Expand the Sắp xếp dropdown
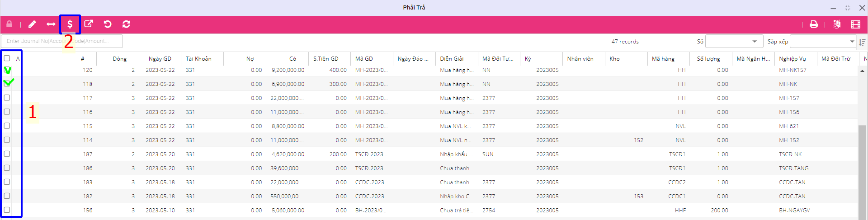The image size is (868, 220). (x=822, y=42)
